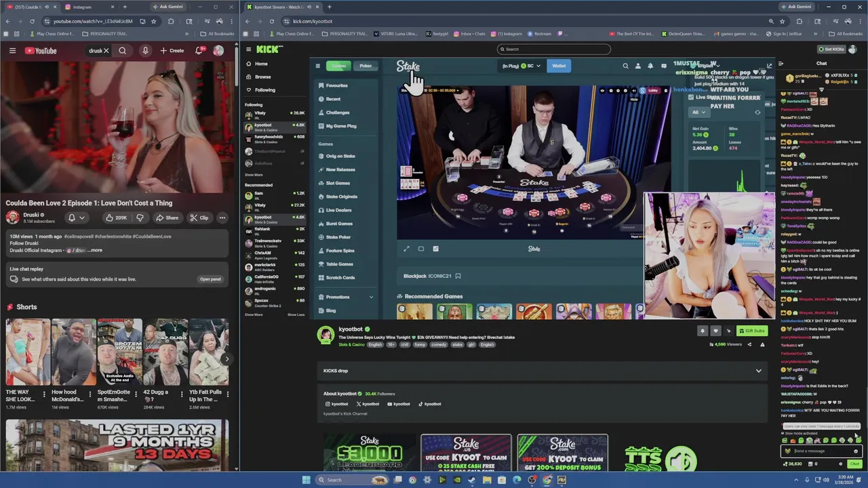
Task: Dislike the Coulda Been Love video
Action: coord(140,218)
